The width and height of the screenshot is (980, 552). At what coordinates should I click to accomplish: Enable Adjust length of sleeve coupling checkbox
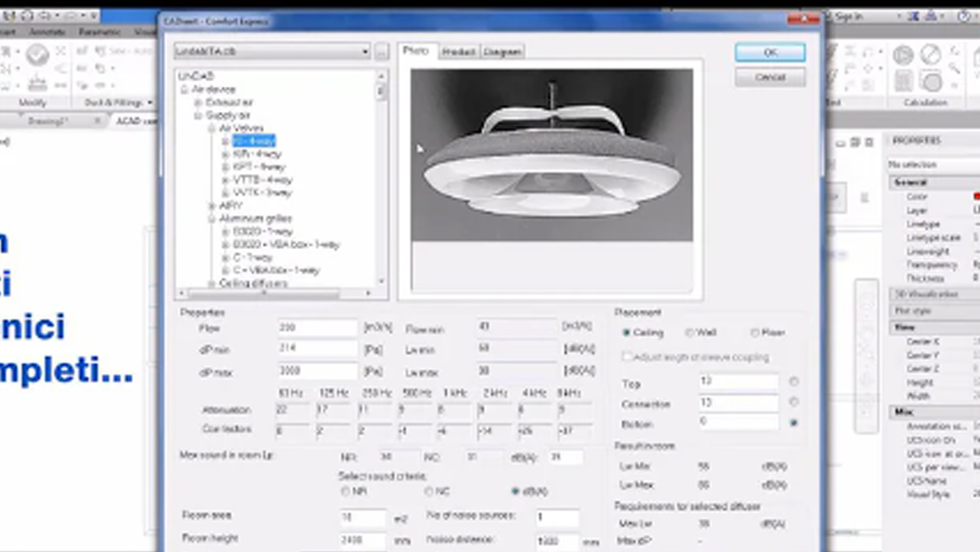(626, 356)
